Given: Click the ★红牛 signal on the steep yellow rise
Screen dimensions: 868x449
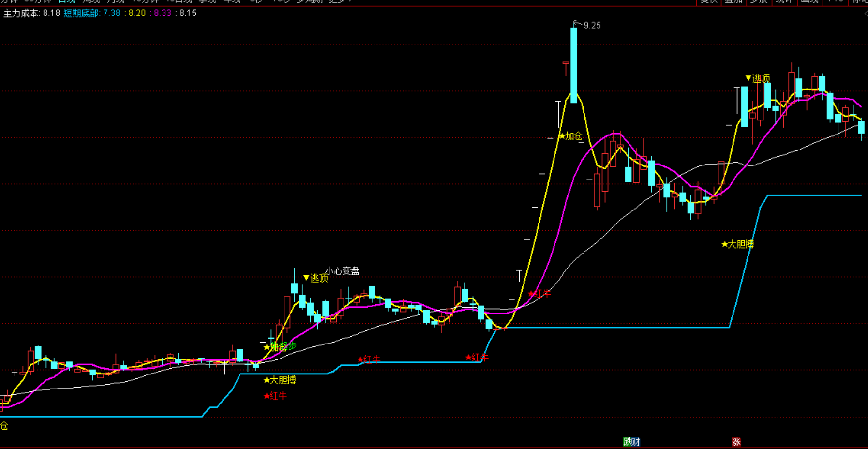Looking at the screenshot, I should 539,294.
